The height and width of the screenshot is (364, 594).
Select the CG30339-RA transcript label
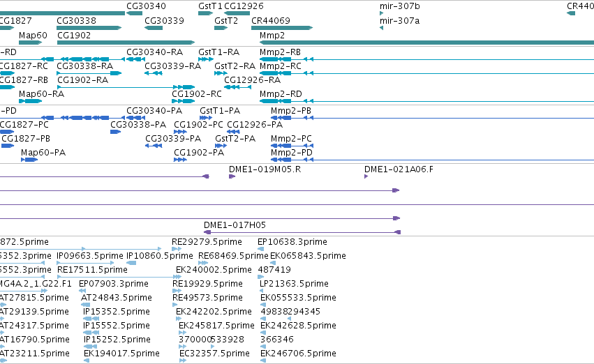coord(172,66)
